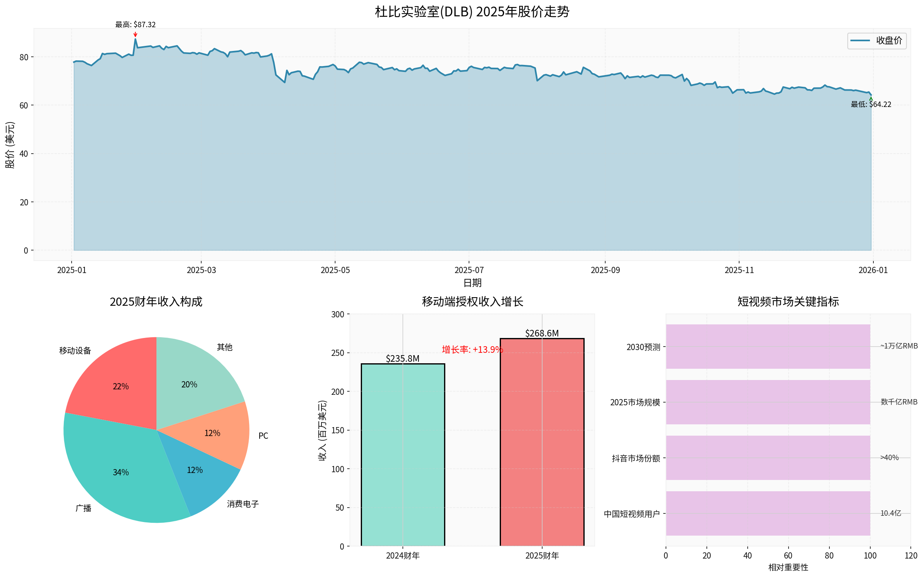Click the 2025-07 date tick label
This screenshot has height=578, width=924.
click(469, 270)
